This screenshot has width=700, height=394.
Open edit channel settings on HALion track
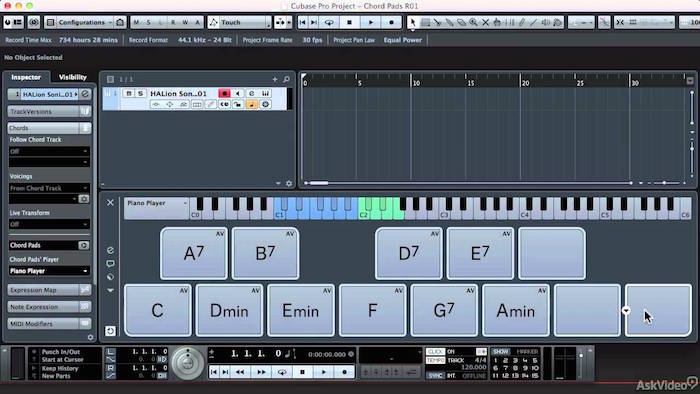tap(251, 93)
